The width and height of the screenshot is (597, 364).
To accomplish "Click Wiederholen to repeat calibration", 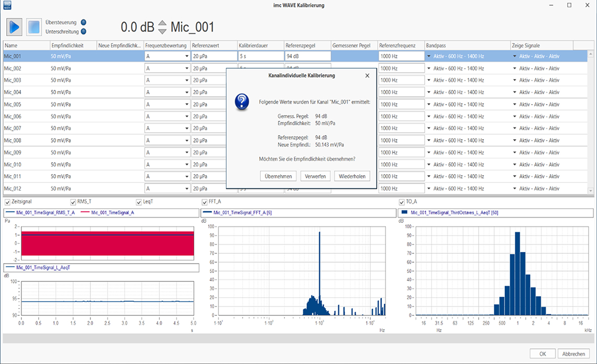I will point(352,176).
